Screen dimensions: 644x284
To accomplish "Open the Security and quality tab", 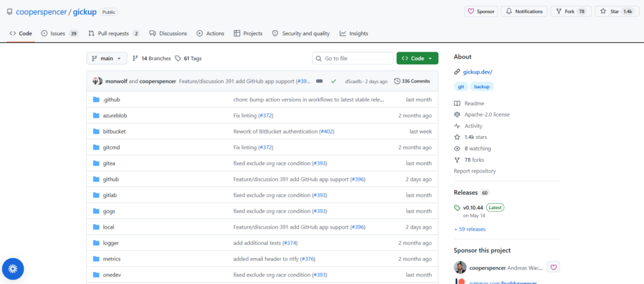I will point(301,33).
